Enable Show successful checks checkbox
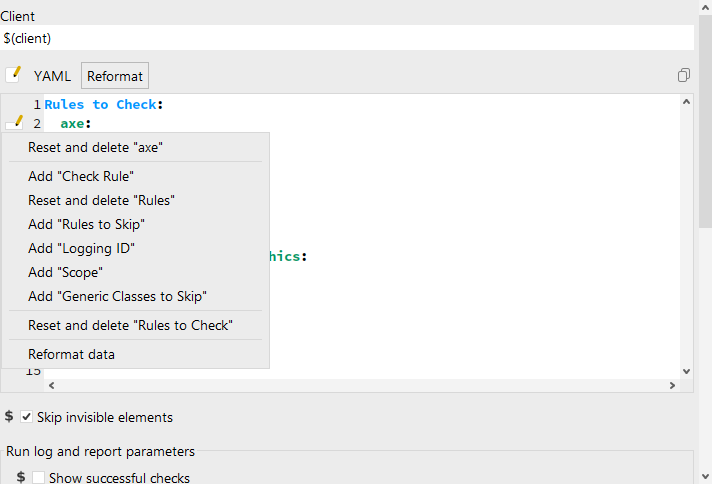 39,478
